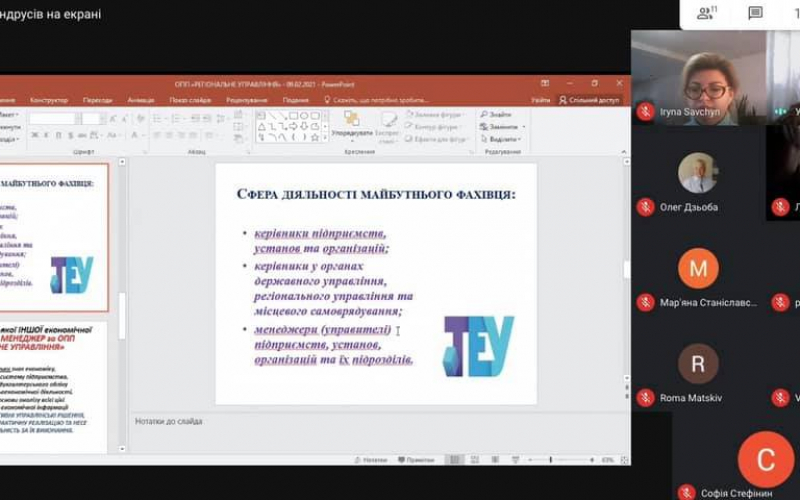Open the font size combo box
Image resolution: width=800 pixels, height=500 pixels.
pos(94,118)
